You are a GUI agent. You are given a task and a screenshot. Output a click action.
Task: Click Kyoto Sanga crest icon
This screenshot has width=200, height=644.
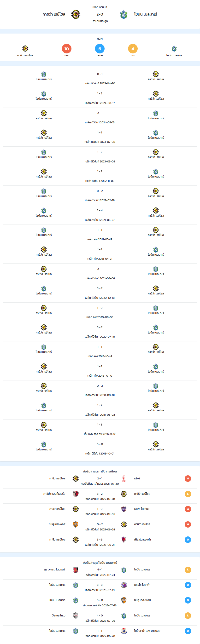pos(124,540)
